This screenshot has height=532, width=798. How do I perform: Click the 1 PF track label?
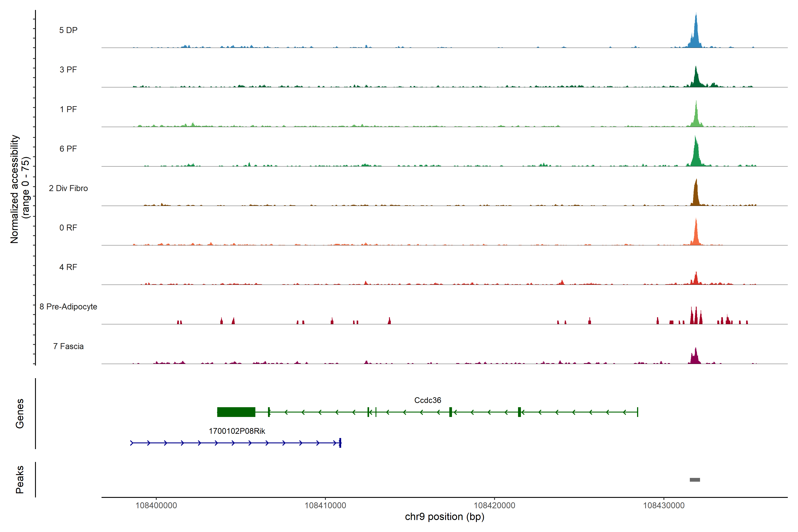point(68,109)
